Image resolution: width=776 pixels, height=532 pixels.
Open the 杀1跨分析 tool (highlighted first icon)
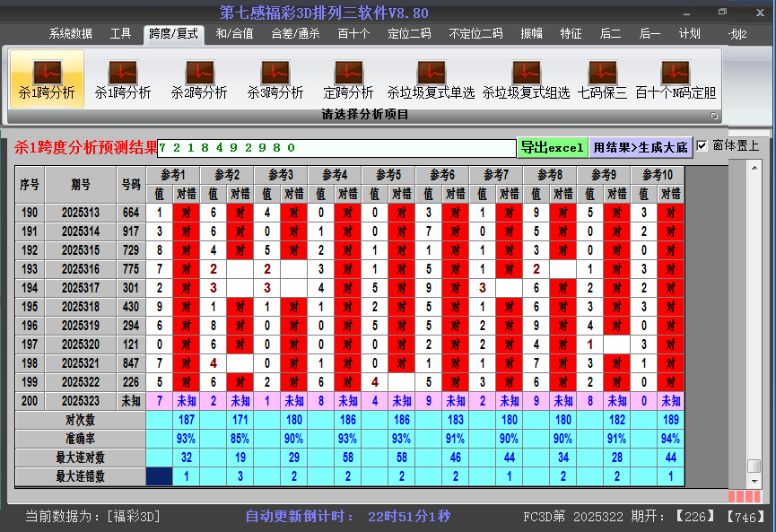coord(47,79)
